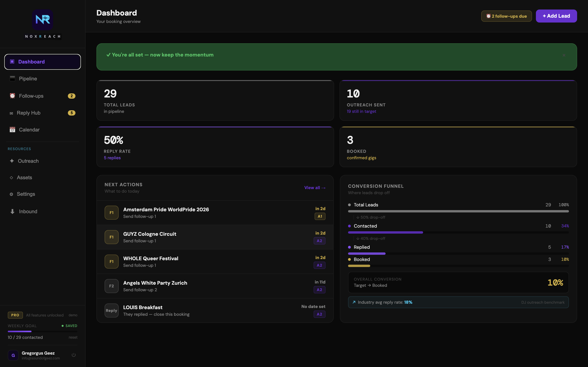Select the Assets diamond icon

coord(12,177)
